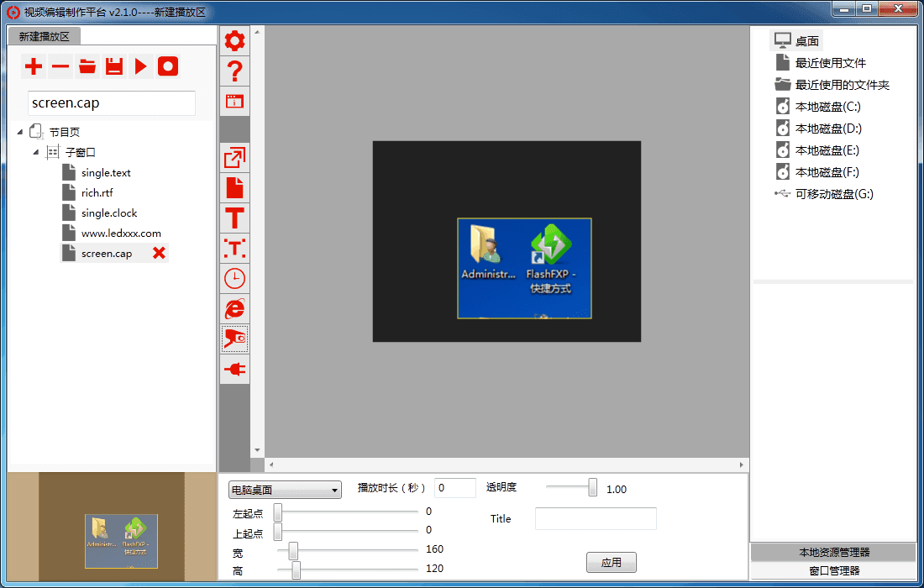Image resolution: width=924 pixels, height=588 pixels.
Task: Adjust the 透明度 opacity slider
Action: (x=592, y=487)
